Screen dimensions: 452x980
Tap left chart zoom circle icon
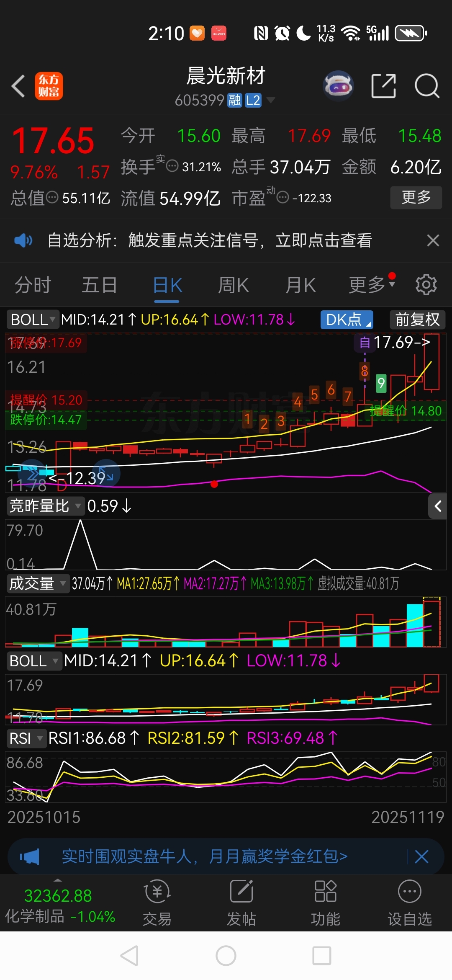tap(33, 474)
